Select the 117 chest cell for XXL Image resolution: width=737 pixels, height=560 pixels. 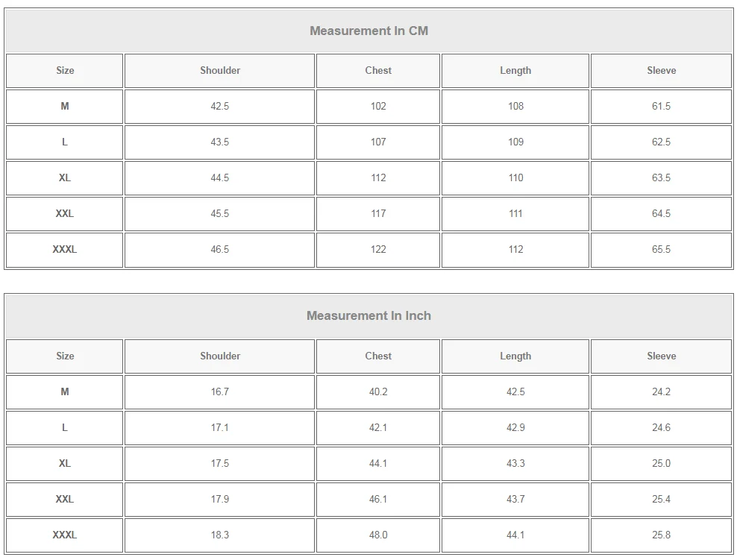tap(378, 214)
